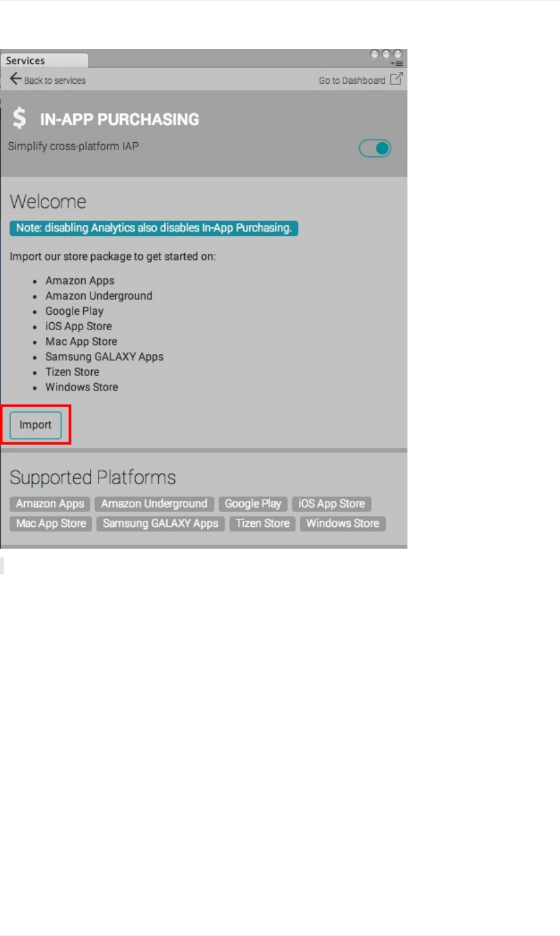Select the Services tab
Viewport: 560px width, 936px height.
[45, 60]
